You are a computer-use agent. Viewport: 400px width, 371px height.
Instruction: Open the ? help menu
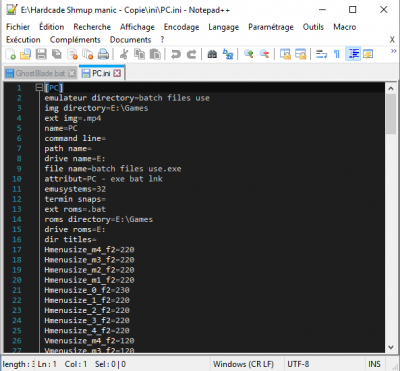click(x=162, y=40)
